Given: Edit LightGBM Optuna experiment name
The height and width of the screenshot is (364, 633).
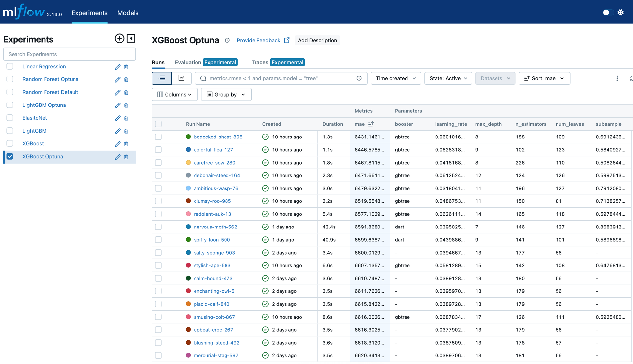Looking at the screenshot, I should pos(117,105).
